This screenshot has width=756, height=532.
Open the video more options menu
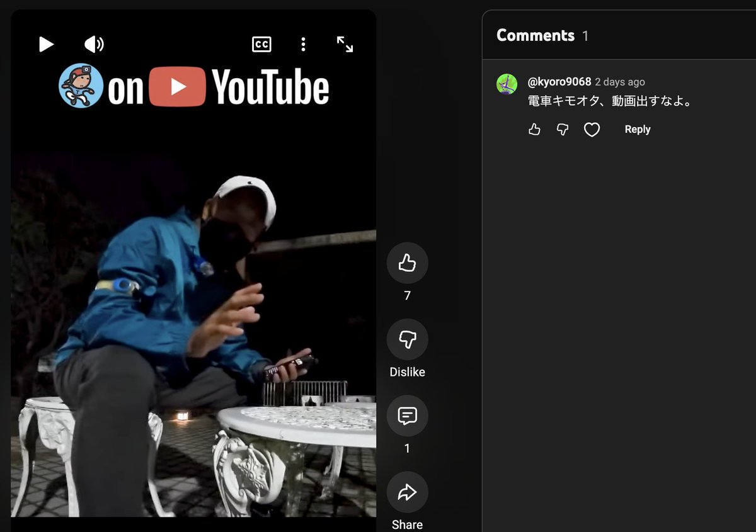coord(303,44)
